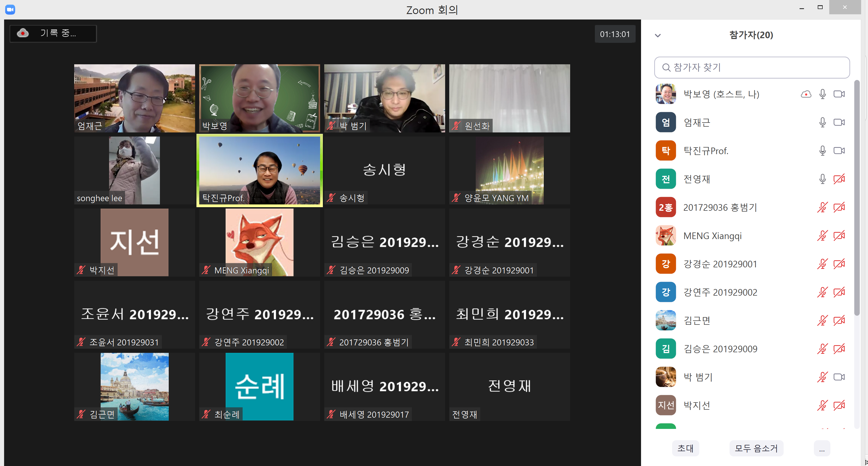
Task: Click the 참가자 찾기 search field
Action: point(752,67)
